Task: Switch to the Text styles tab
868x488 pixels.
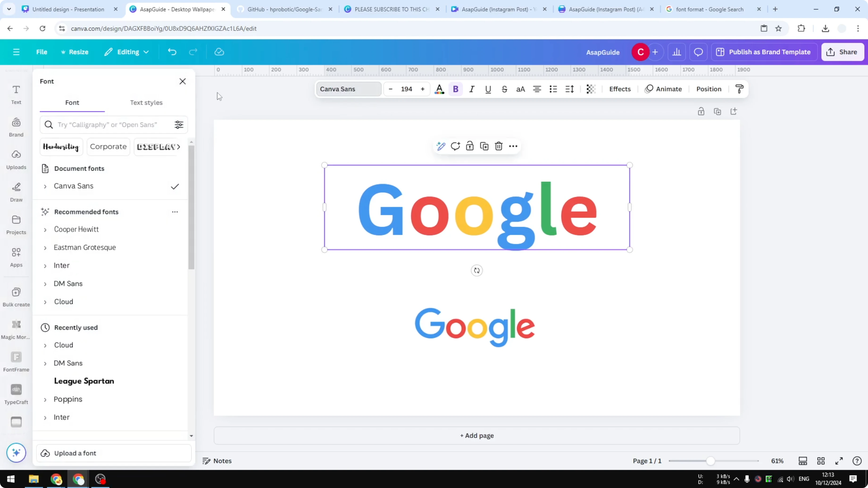Action: [146, 103]
